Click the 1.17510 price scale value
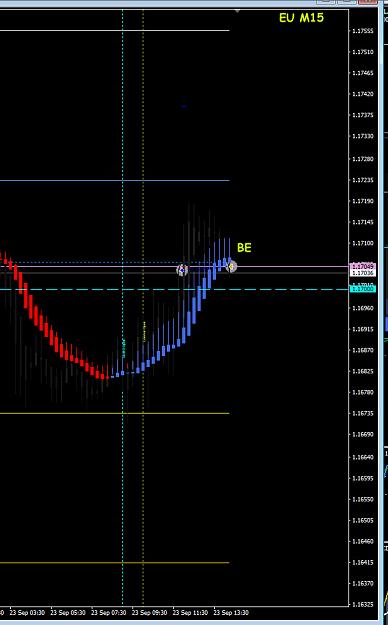Image resolution: width=388 pixels, height=625 pixels. [x=363, y=52]
